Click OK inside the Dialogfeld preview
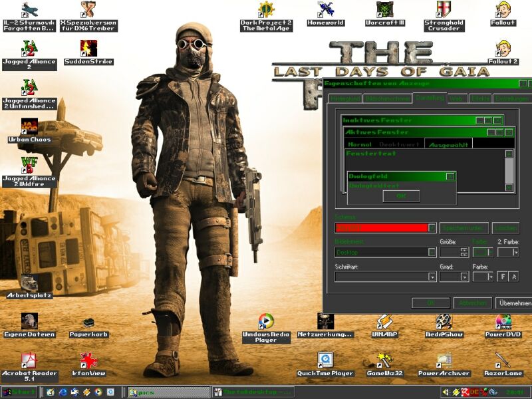The width and height of the screenshot is (532, 399). tap(401, 196)
